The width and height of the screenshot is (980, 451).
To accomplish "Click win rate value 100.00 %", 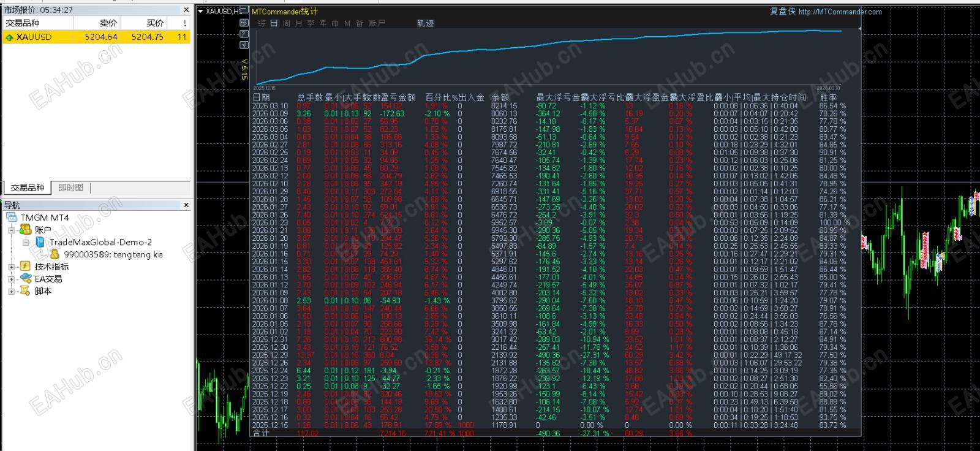I will coord(833,222).
